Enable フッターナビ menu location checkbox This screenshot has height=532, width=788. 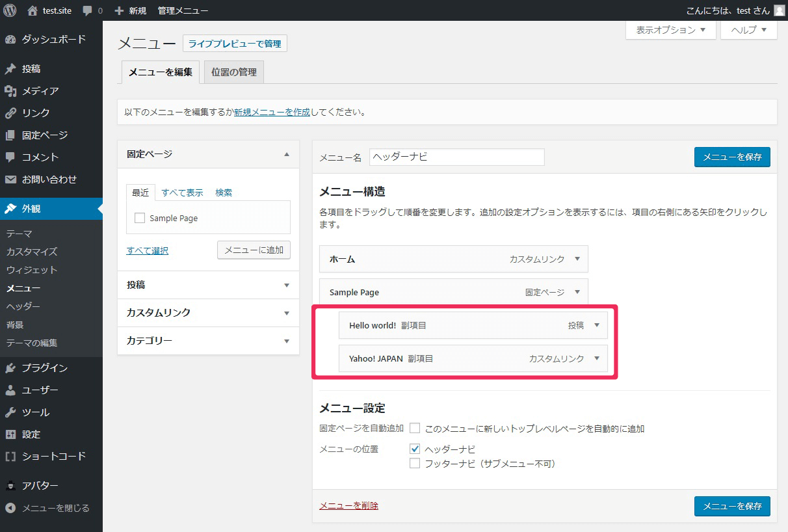point(415,464)
